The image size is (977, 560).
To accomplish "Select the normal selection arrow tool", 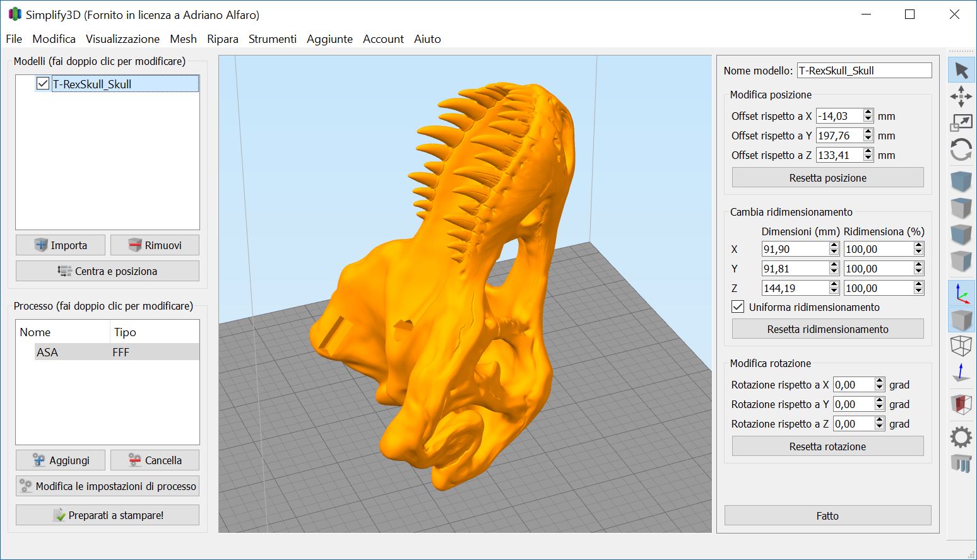I will tap(961, 70).
